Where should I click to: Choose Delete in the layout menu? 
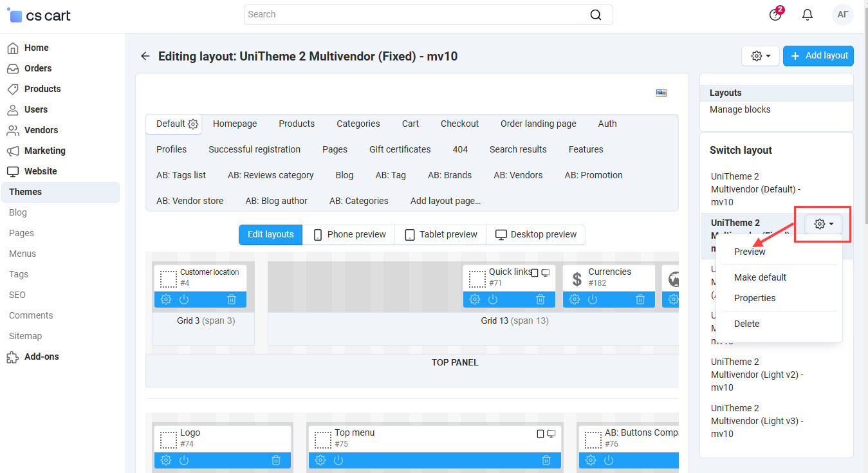[x=746, y=324]
